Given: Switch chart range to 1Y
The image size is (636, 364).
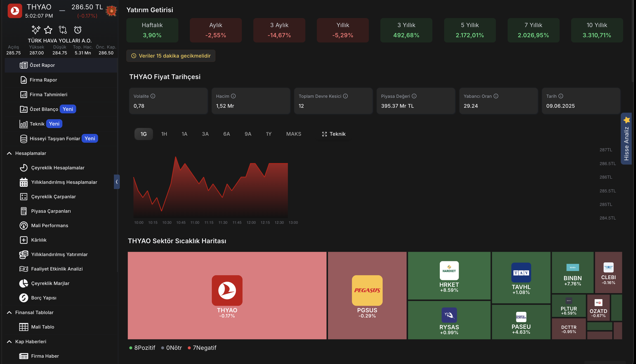Looking at the screenshot, I should click(x=269, y=134).
